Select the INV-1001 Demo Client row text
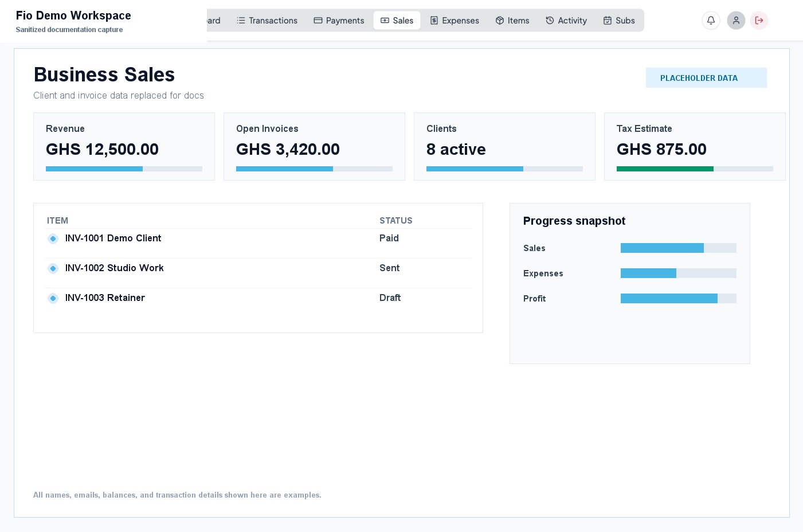Screen dimensions: 803x532 113,238
